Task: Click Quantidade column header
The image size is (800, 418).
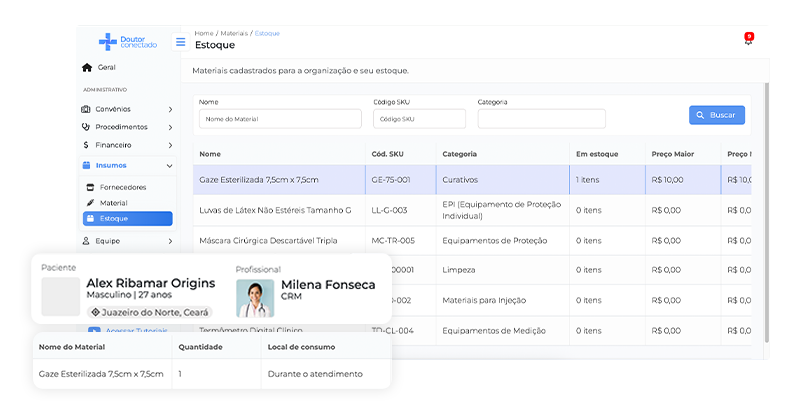Action: (x=201, y=347)
